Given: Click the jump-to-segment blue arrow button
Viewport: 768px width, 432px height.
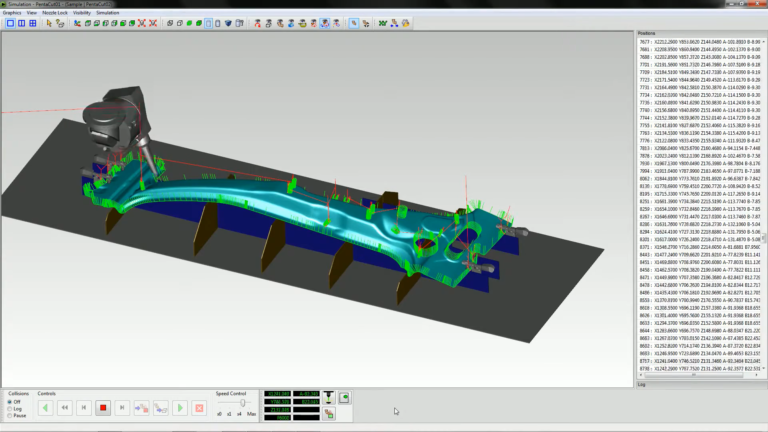Looking at the screenshot, I should (x=142, y=408).
